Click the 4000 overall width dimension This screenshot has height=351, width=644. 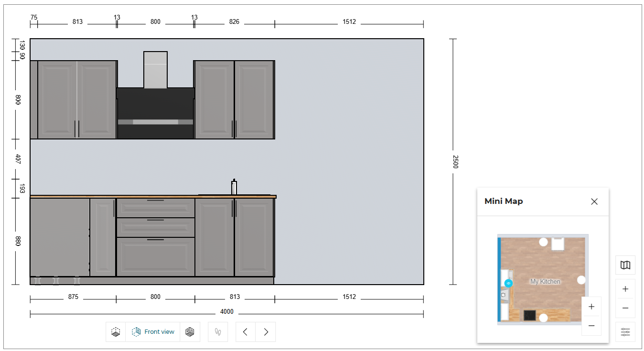click(x=227, y=311)
